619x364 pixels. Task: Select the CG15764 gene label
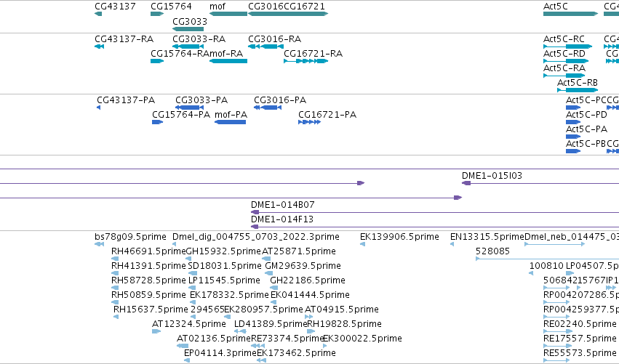coord(171,7)
